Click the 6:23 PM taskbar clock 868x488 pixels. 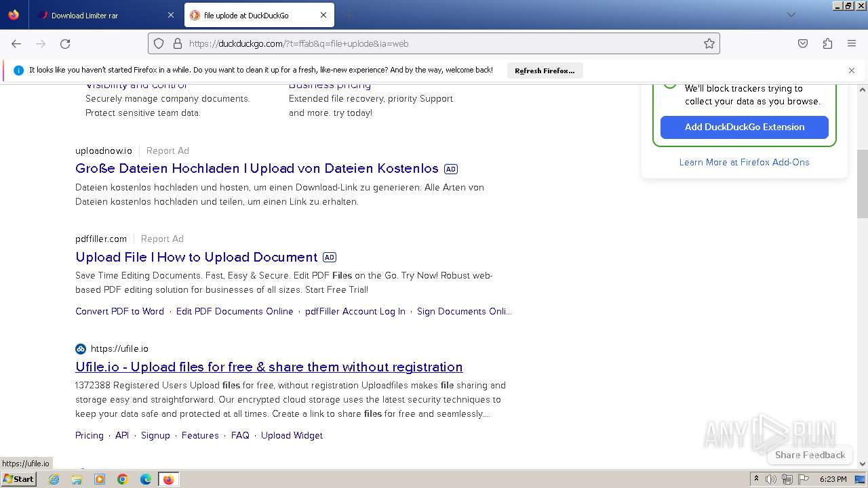[833, 479]
